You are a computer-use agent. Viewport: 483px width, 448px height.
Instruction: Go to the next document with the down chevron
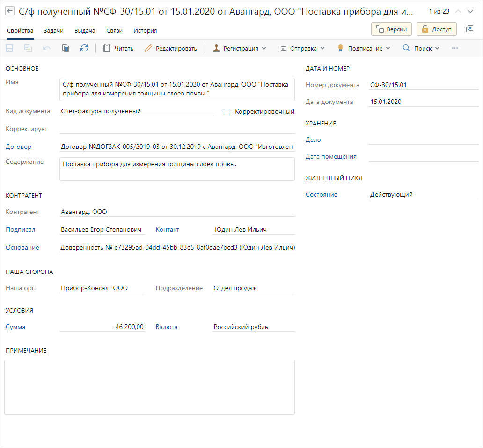(x=470, y=11)
